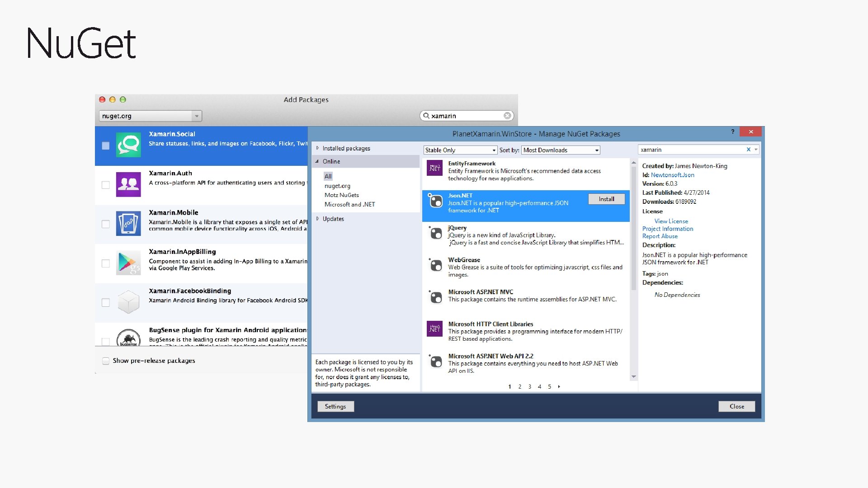Click the Xamarin.FacebookBinding cube icon

point(128,302)
